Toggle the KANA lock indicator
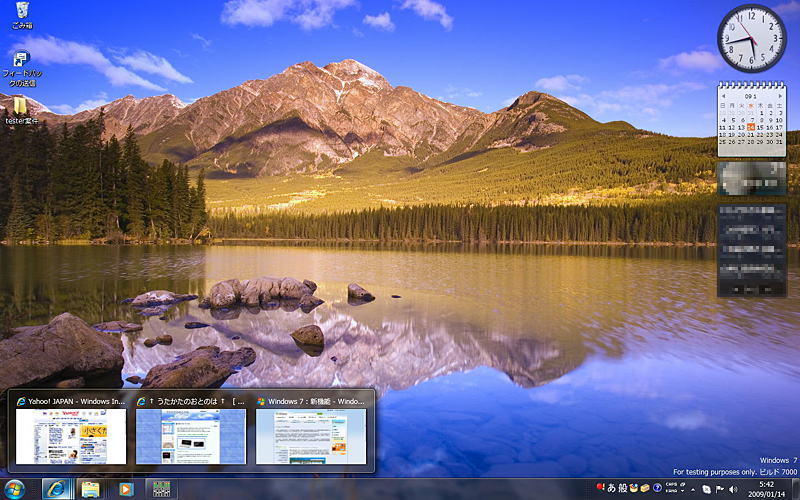Viewport: 800px width, 500px height. point(672,491)
